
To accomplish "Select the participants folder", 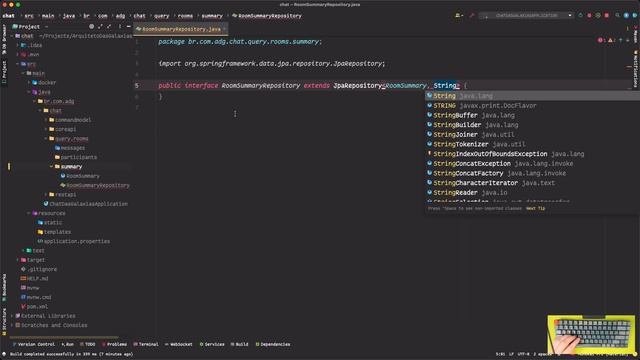I will (76, 157).
